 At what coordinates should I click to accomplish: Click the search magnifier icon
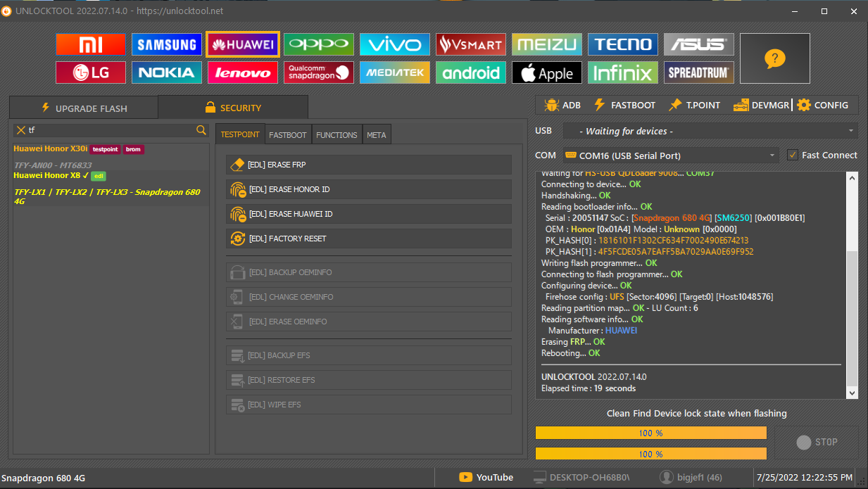click(x=201, y=130)
